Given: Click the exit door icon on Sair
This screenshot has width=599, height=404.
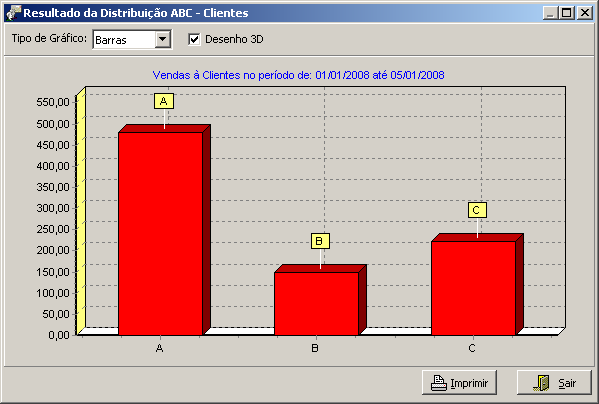Looking at the screenshot, I should 541,383.
